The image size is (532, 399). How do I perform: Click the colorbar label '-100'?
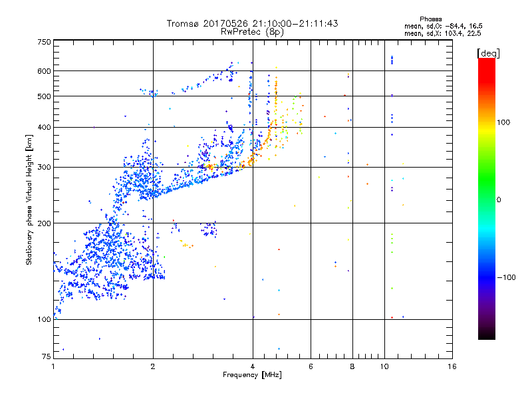coord(506,277)
